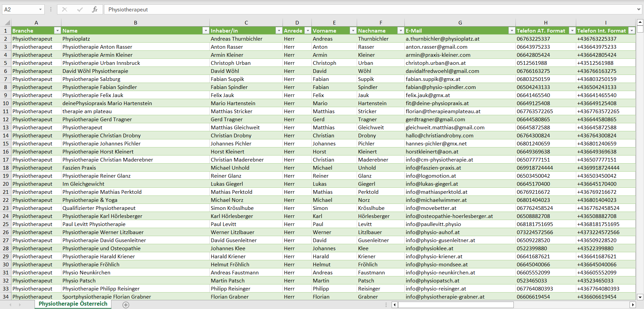Click previous sheet navigation arrow
Image resolution: width=644 pixels, height=309 pixels.
10,305
